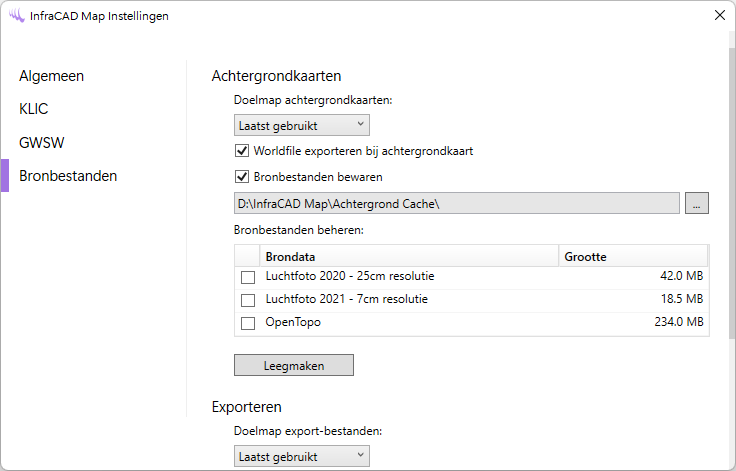Open the Doelmap achtergrondkaarten dropdown
This screenshot has width=736, height=471.
[x=301, y=125]
